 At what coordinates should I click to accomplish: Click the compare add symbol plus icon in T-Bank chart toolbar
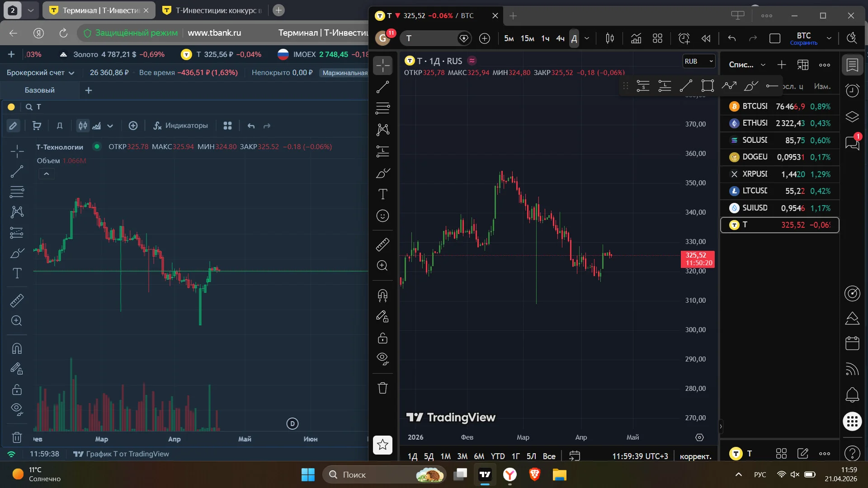133,126
